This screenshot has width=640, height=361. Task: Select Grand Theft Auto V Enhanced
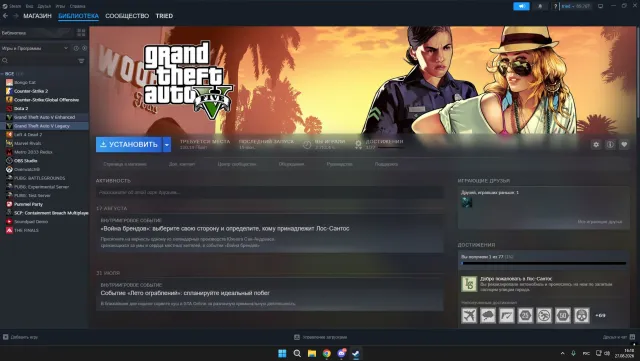[44, 117]
